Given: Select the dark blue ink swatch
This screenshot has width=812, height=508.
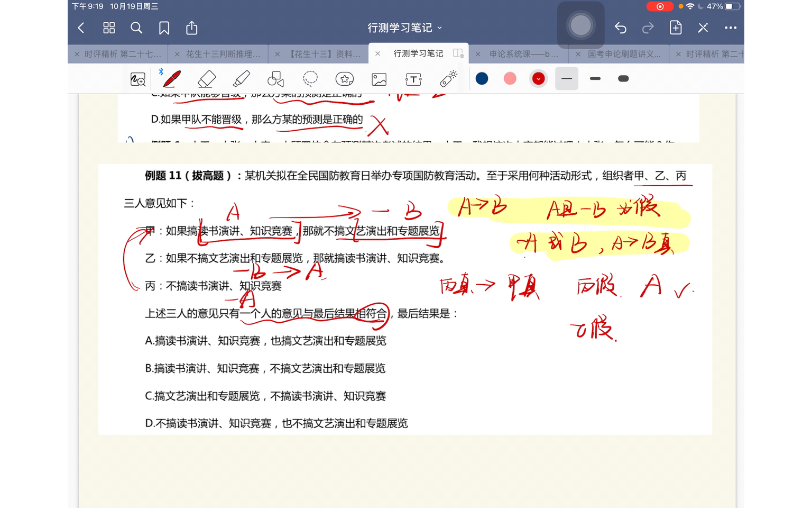Looking at the screenshot, I should (x=482, y=78).
